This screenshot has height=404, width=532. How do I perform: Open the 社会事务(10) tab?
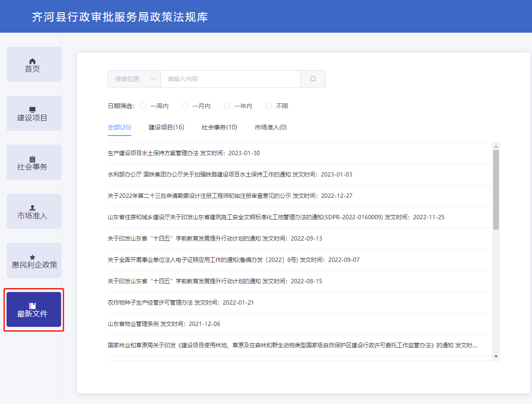point(219,127)
